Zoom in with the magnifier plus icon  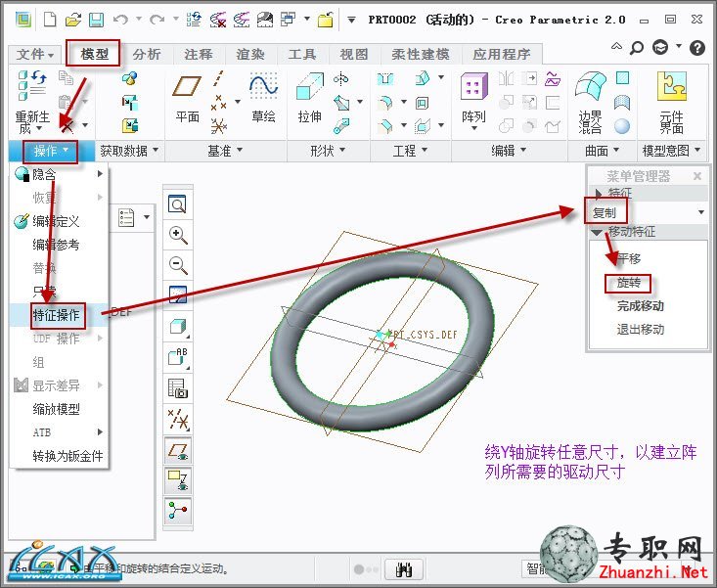point(177,235)
